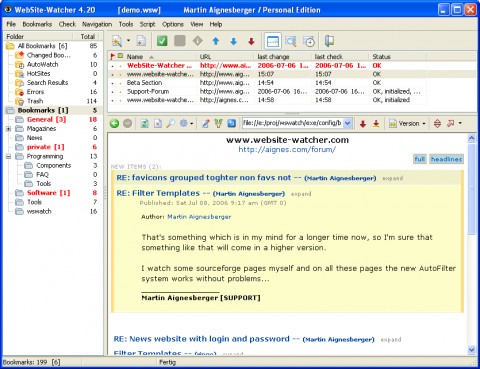Screen dimensions: 480x369
Task: Click the blue down arrow icon
Action: (x=234, y=41)
